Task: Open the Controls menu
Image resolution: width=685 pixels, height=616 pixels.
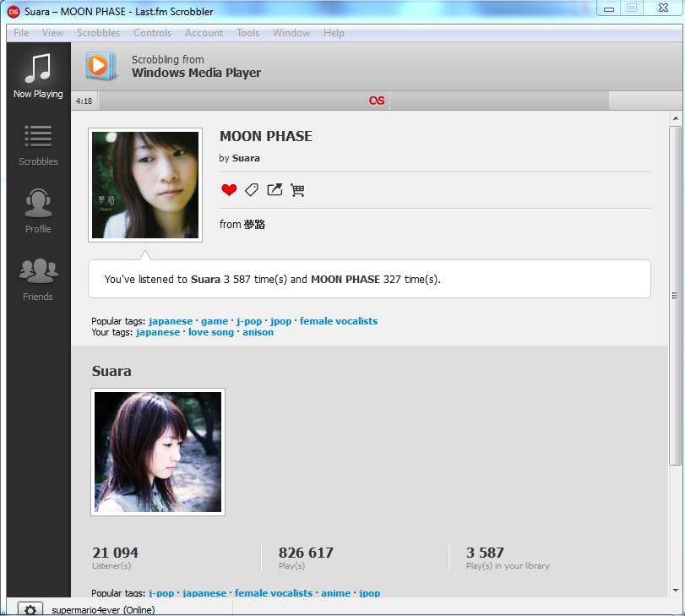Action: tap(153, 33)
